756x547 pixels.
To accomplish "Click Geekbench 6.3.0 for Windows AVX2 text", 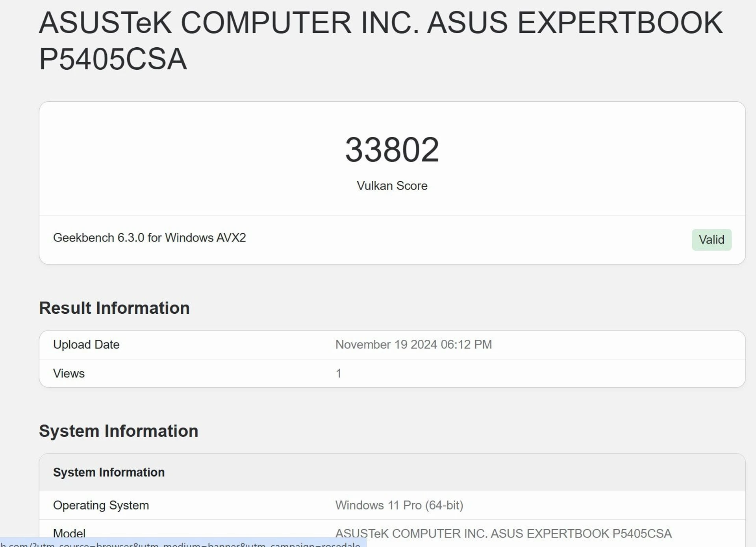I will [x=149, y=238].
